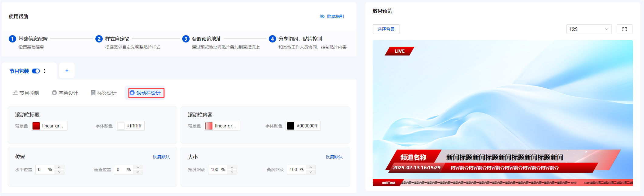
Task: Click the hide guide eye icon
Action: click(x=322, y=16)
